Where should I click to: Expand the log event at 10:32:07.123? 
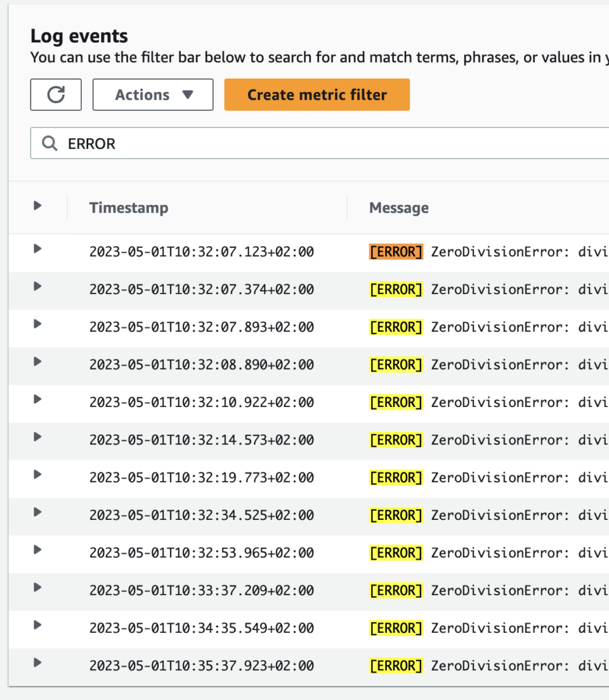click(x=37, y=249)
